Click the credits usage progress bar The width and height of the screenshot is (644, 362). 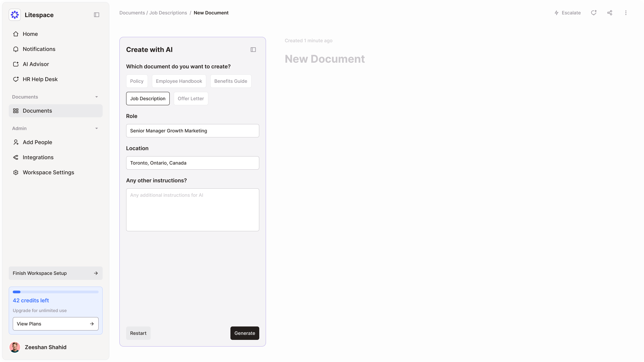(x=56, y=292)
